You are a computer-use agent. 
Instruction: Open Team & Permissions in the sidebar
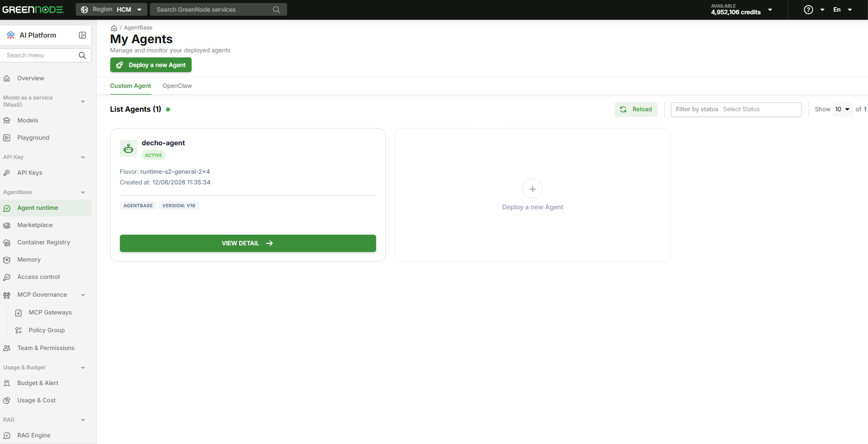coord(46,348)
